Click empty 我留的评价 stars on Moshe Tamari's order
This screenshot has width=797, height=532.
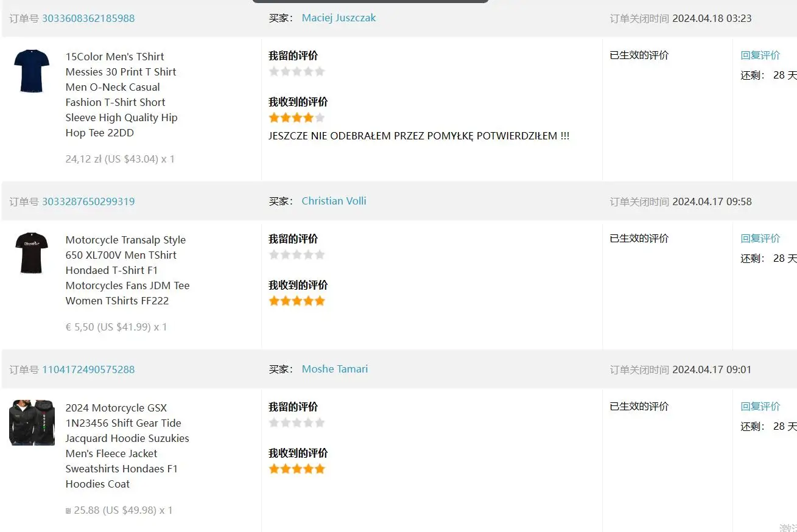click(297, 422)
